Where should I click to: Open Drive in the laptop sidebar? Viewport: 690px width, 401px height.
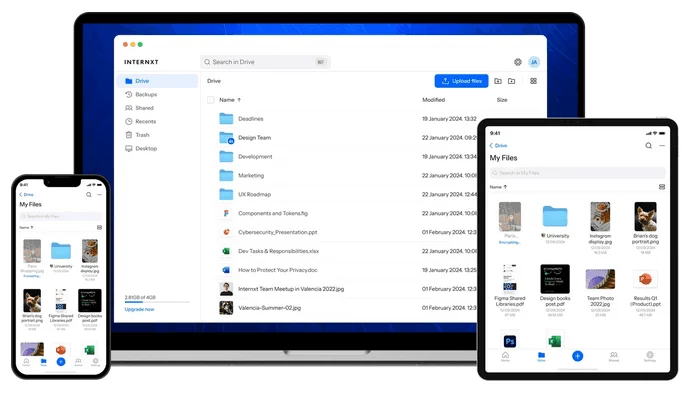click(158, 81)
